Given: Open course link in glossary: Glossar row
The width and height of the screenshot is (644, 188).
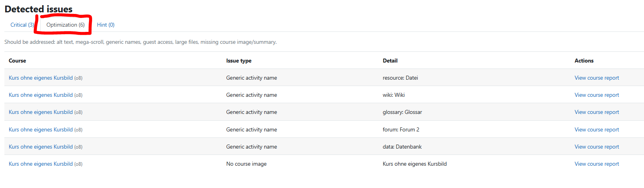Looking at the screenshot, I should [x=41, y=112].
